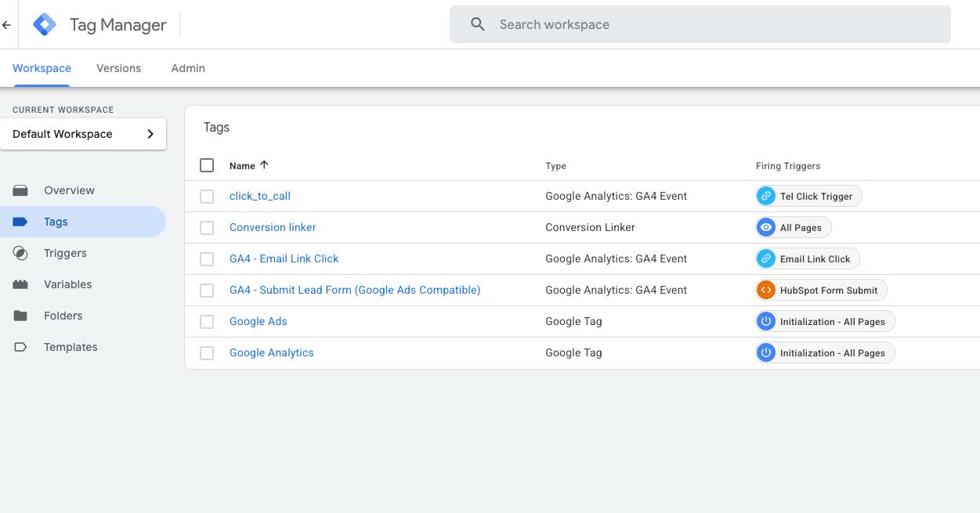Click the Tel Click Trigger chip
This screenshot has height=513, width=980.
click(x=808, y=197)
